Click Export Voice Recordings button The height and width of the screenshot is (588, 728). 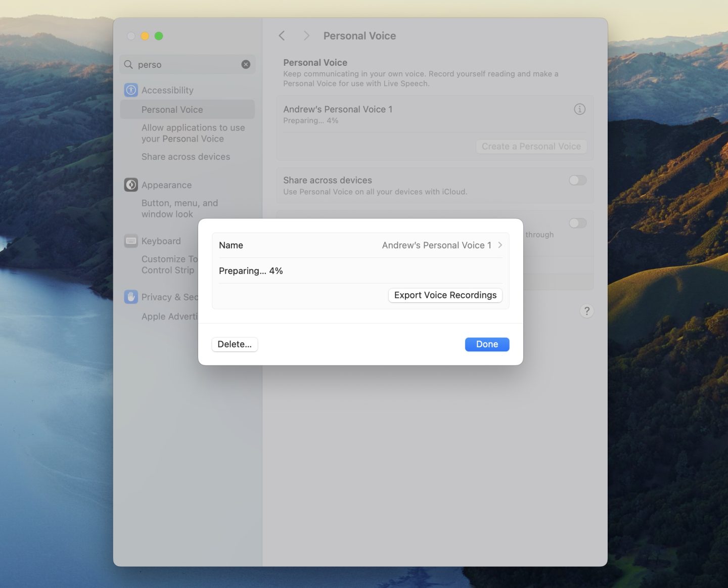tap(445, 295)
